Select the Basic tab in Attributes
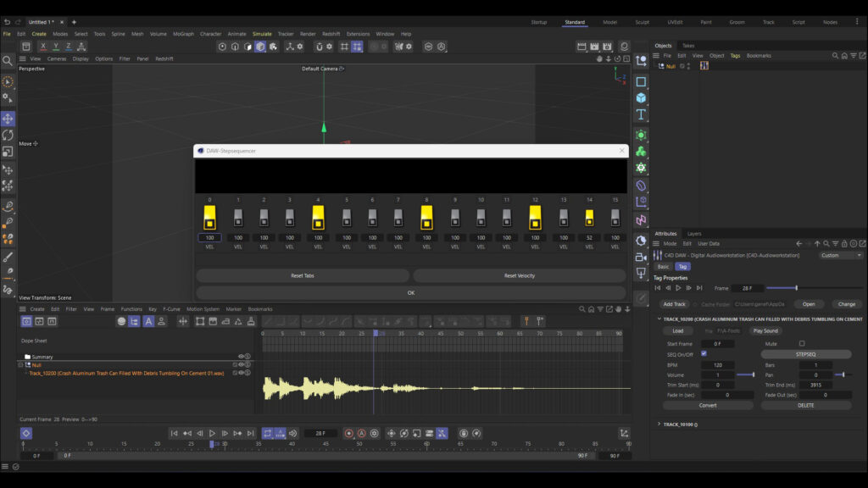Image resolution: width=868 pixels, height=488 pixels. click(x=663, y=267)
